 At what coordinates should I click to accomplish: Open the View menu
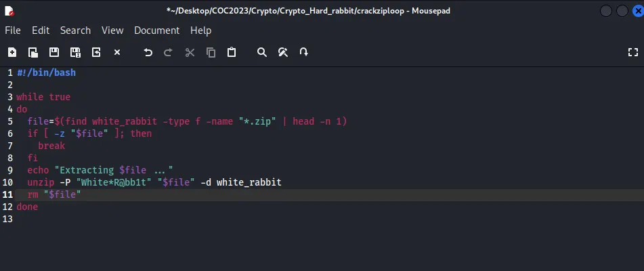(x=112, y=30)
